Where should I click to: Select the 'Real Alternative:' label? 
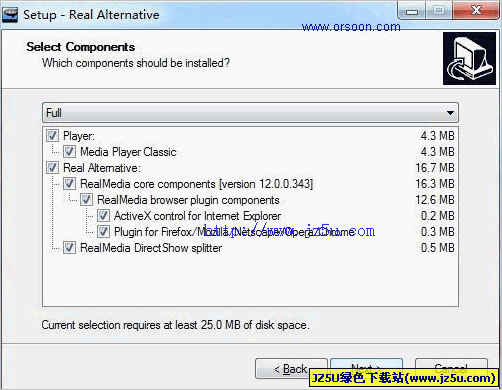[x=102, y=168]
